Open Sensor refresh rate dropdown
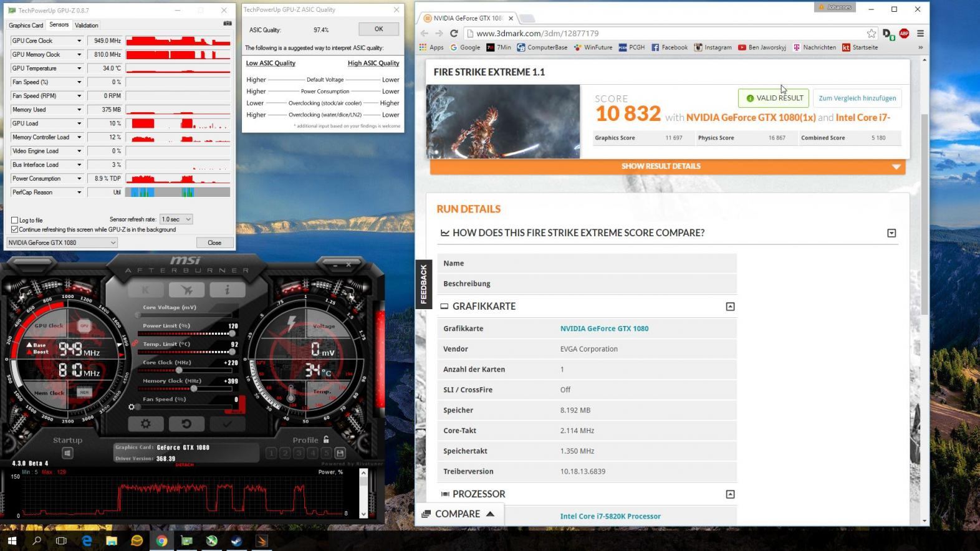The height and width of the screenshot is (551, 980). (176, 219)
